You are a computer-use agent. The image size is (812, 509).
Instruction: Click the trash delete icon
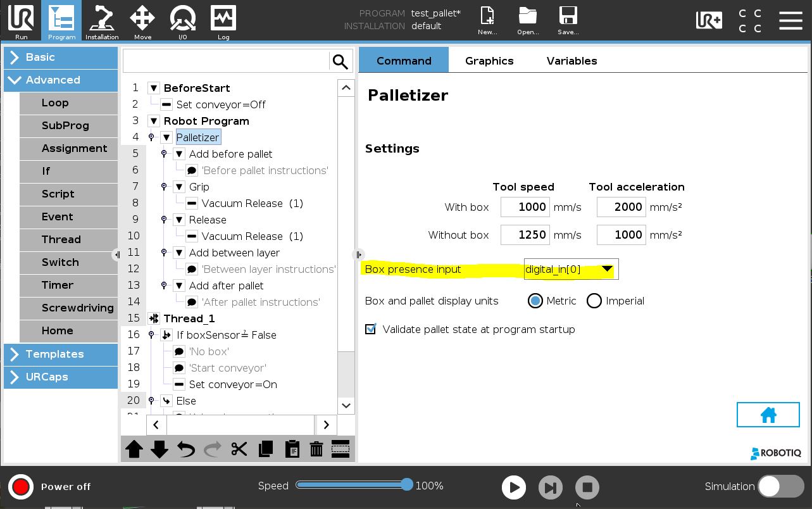316,449
